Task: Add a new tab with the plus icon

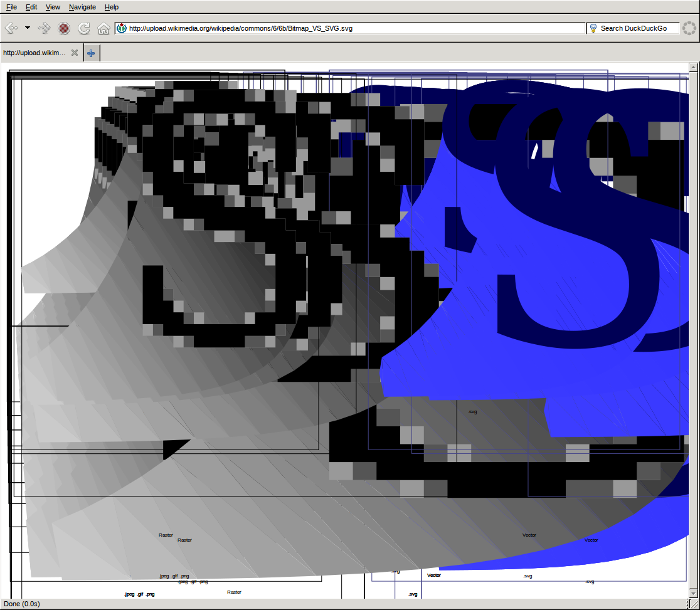Action: [91, 53]
